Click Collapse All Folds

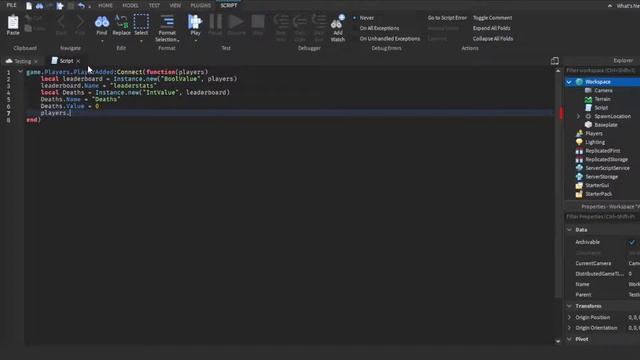[493, 39]
